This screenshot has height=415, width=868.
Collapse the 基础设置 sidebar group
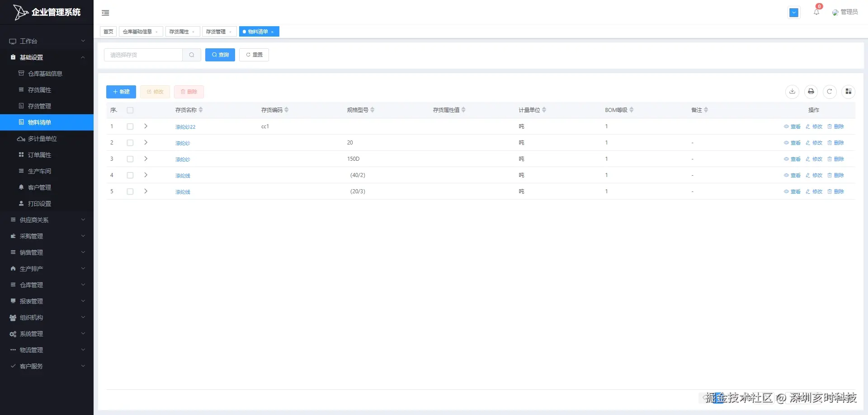click(47, 57)
